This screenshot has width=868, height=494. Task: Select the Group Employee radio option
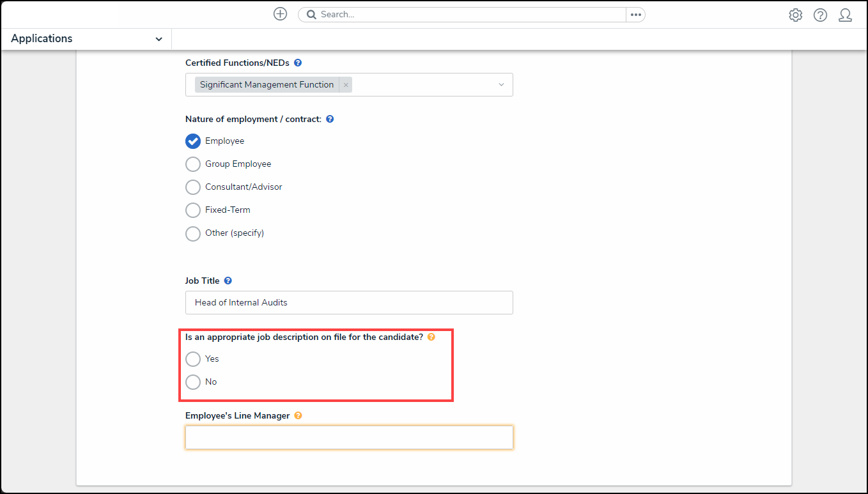click(x=193, y=164)
